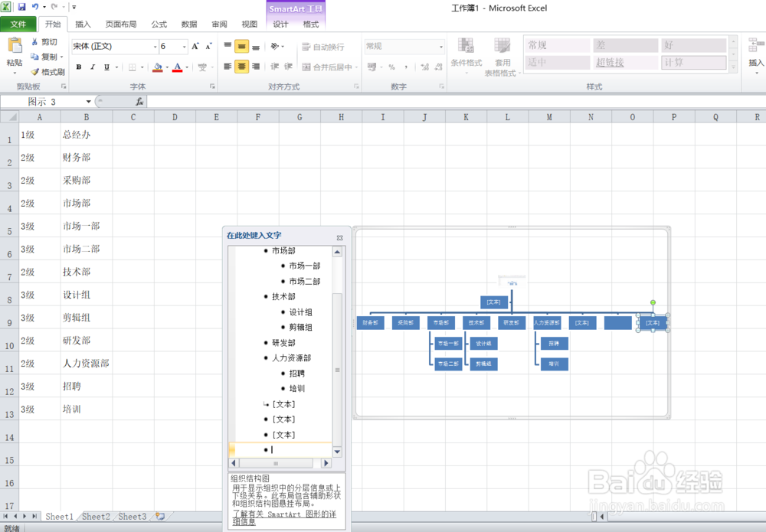Image resolution: width=766 pixels, height=532 pixels.
Task: Click the increase indent icon
Action: point(289,67)
